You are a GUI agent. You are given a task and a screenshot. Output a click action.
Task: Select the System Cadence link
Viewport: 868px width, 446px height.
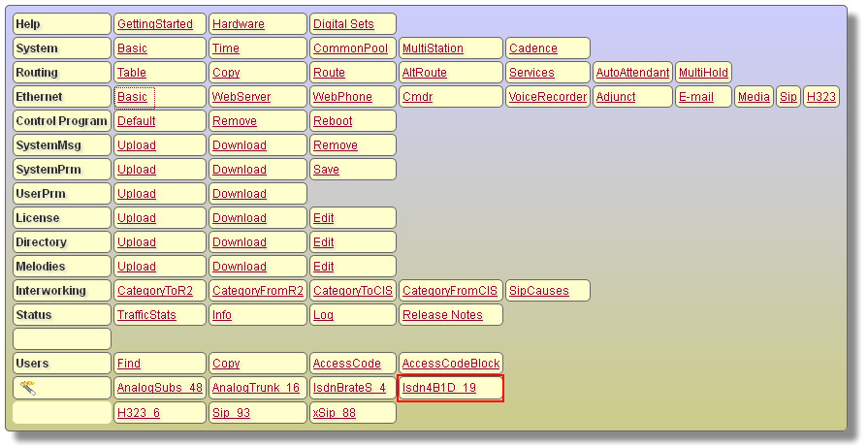[533, 48]
